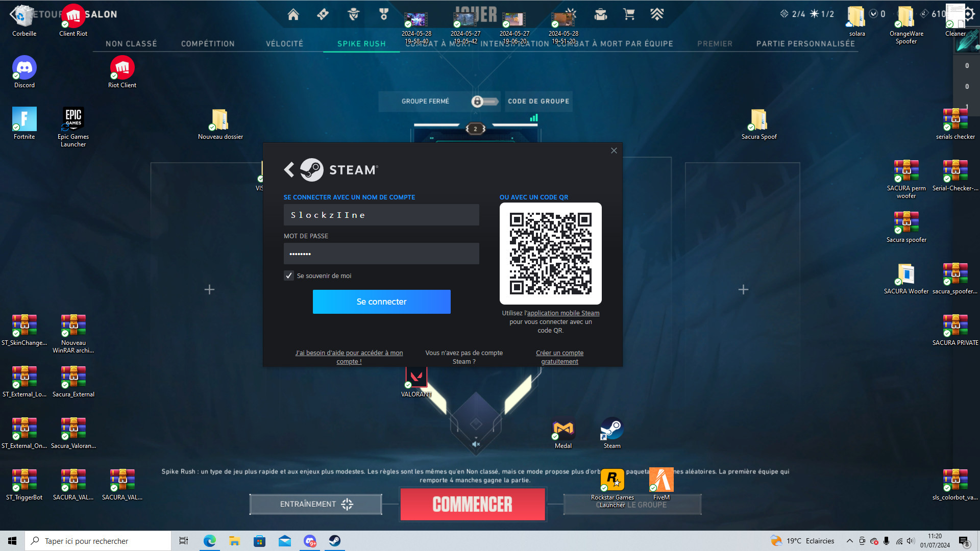Toggle the Valorant lobby mute speaker icon
The height and width of the screenshot is (551, 980).
click(476, 444)
